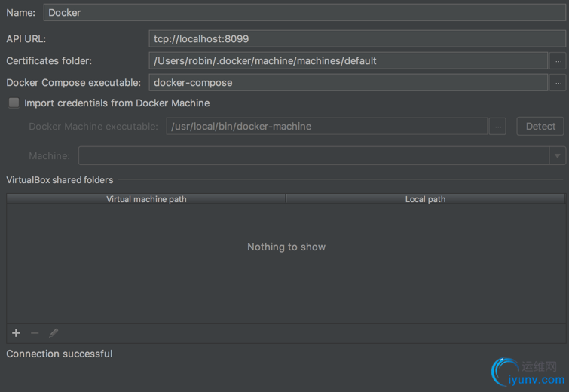Click the Virtual machine path column header

146,199
